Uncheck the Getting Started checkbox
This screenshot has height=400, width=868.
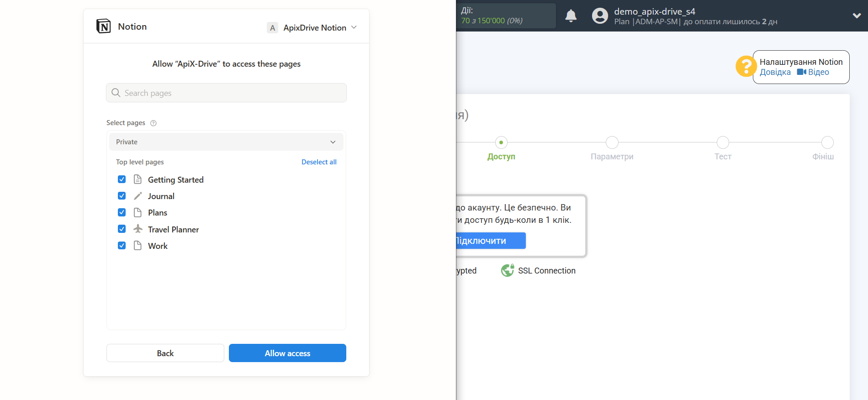[122, 179]
